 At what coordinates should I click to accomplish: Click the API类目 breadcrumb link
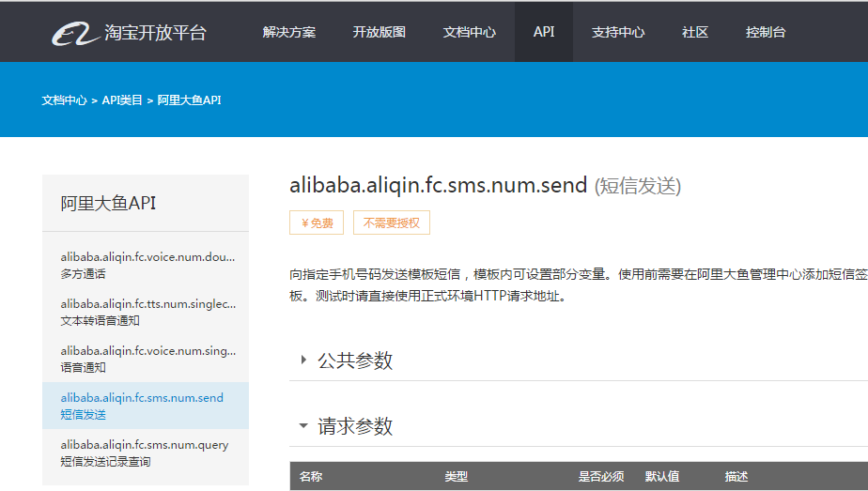pyautogui.click(x=122, y=100)
